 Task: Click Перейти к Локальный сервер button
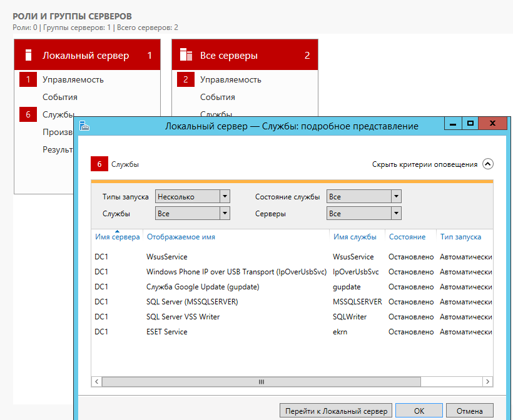pyautogui.click(x=336, y=411)
